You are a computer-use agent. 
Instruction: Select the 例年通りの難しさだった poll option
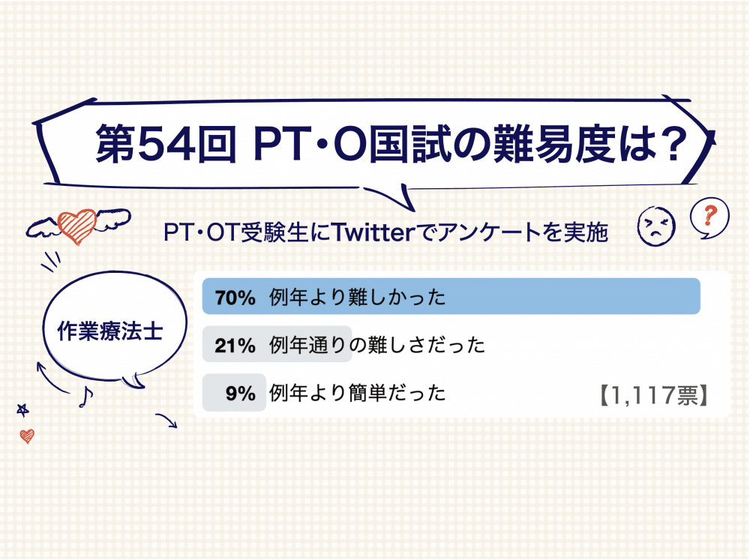pos(376,345)
